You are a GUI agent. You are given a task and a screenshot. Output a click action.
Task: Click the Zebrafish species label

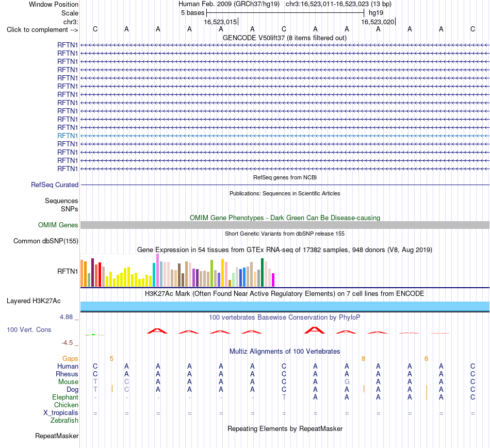64,421
